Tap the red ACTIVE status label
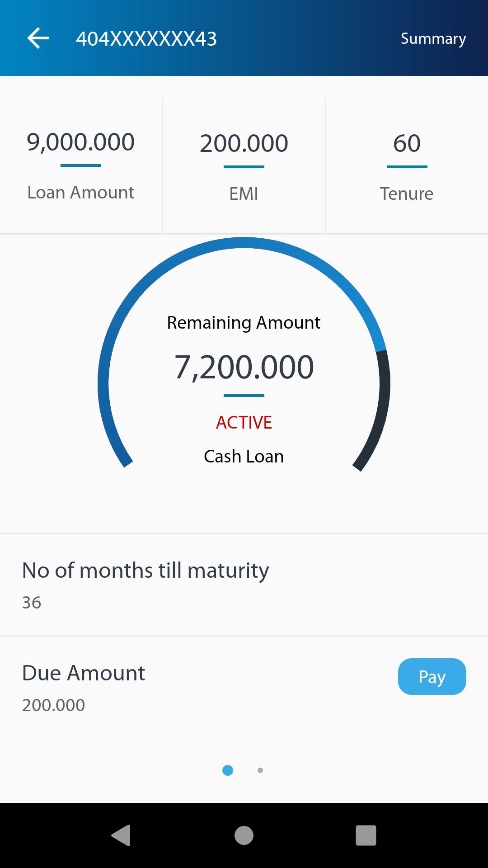This screenshot has width=488, height=868. coord(244,423)
